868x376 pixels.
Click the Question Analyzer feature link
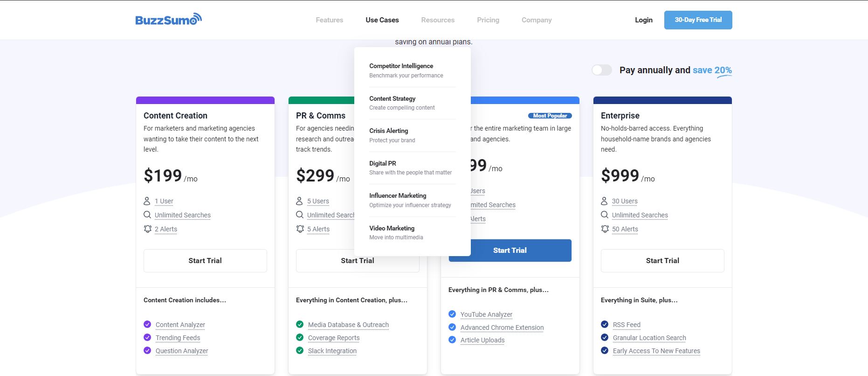(x=182, y=351)
